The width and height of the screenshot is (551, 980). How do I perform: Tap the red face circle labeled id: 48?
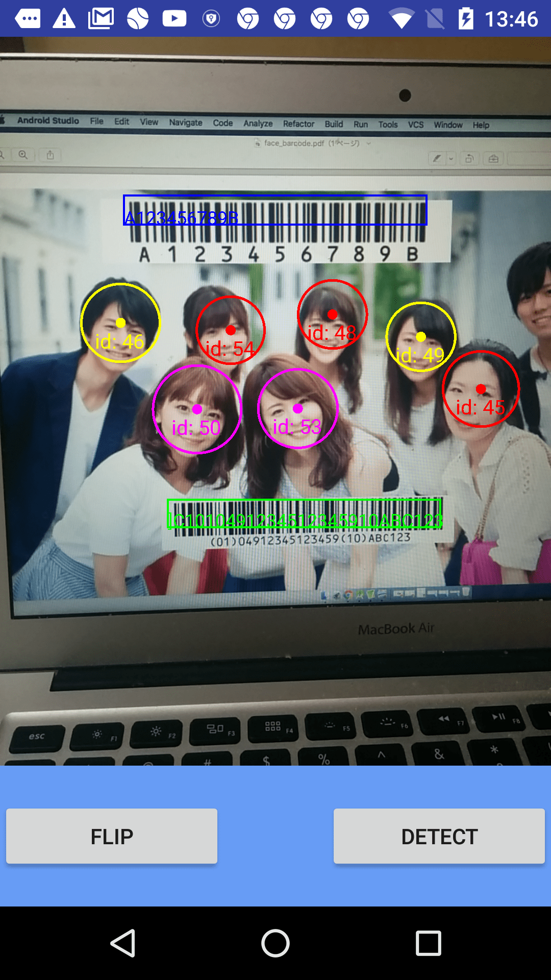click(x=333, y=314)
